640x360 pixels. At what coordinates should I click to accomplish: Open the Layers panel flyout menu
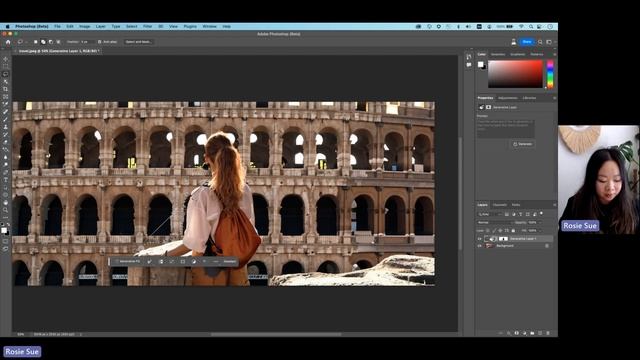coord(554,205)
